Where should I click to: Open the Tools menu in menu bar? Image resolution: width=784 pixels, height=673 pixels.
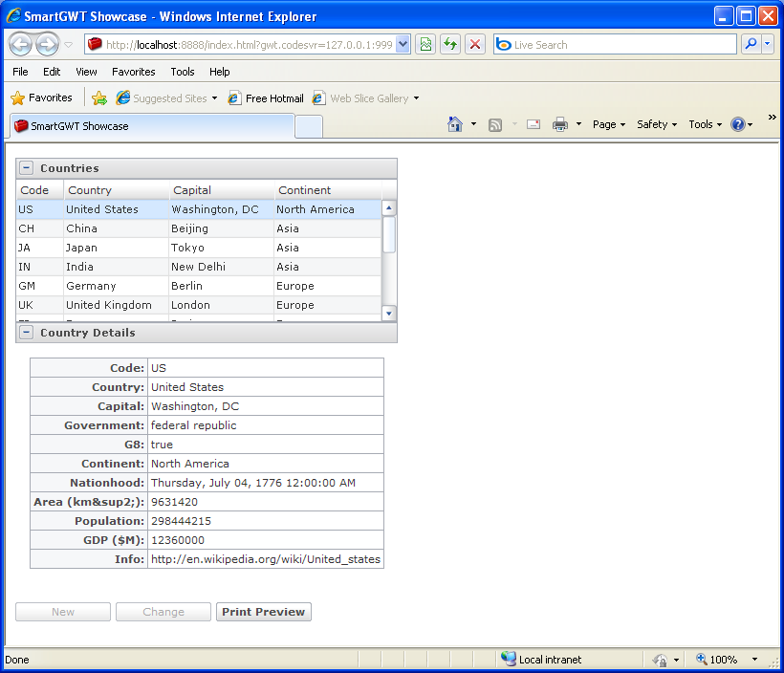click(x=183, y=72)
